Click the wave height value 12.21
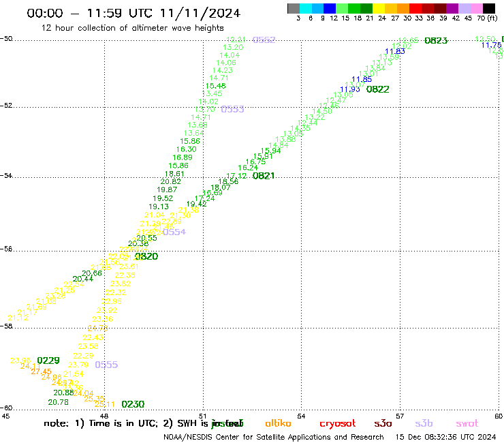The height and width of the screenshot is (443, 504). [236, 40]
